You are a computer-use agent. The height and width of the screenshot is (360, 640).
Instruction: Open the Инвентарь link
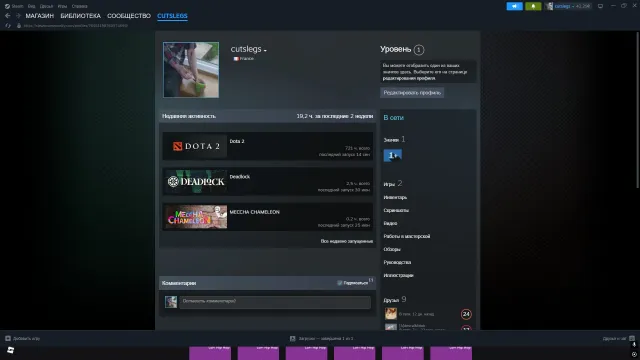395,198
